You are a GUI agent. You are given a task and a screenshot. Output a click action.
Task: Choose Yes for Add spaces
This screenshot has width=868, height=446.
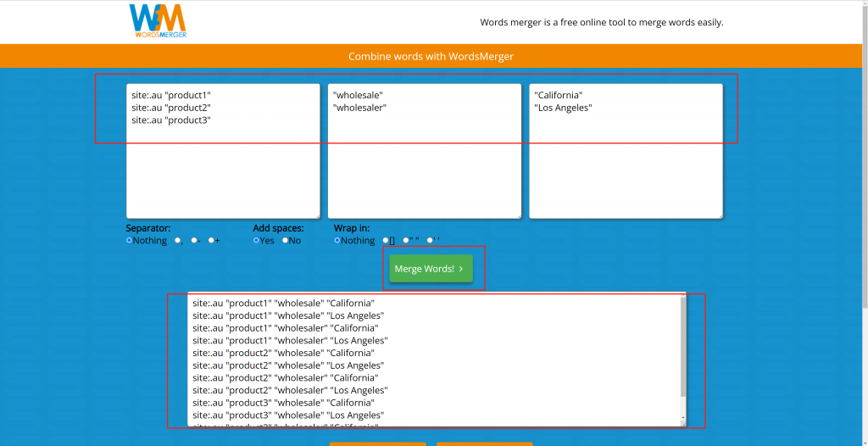[x=256, y=241]
